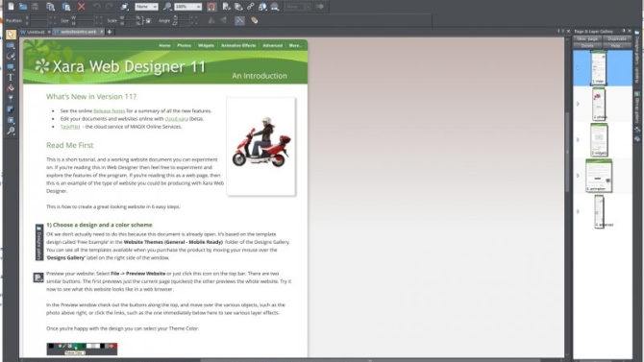Click Animation Effects in navigation bar
The height and width of the screenshot is (362, 644).
[x=238, y=45]
